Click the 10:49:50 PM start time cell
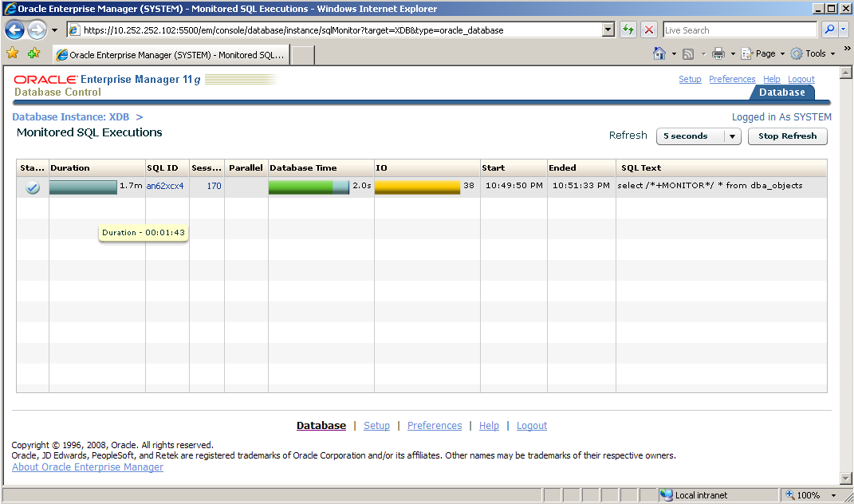Screen dimensions: 854x504 point(514,185)
